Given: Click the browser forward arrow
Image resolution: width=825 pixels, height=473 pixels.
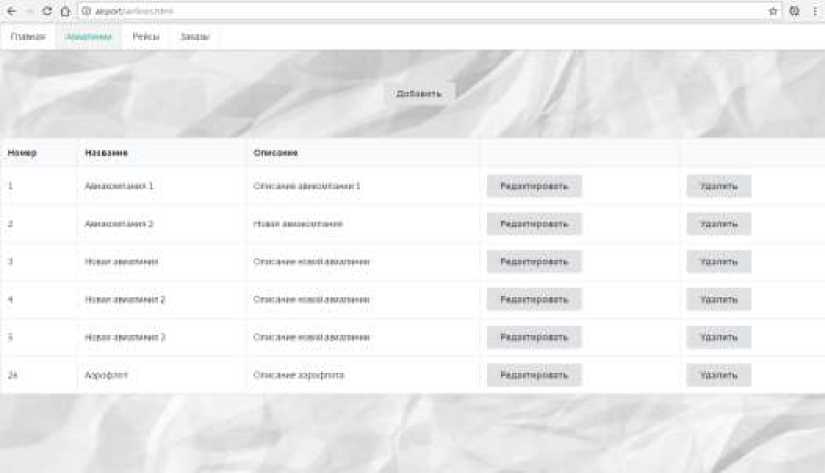Looking at the screenshot, I should point(29,11).
